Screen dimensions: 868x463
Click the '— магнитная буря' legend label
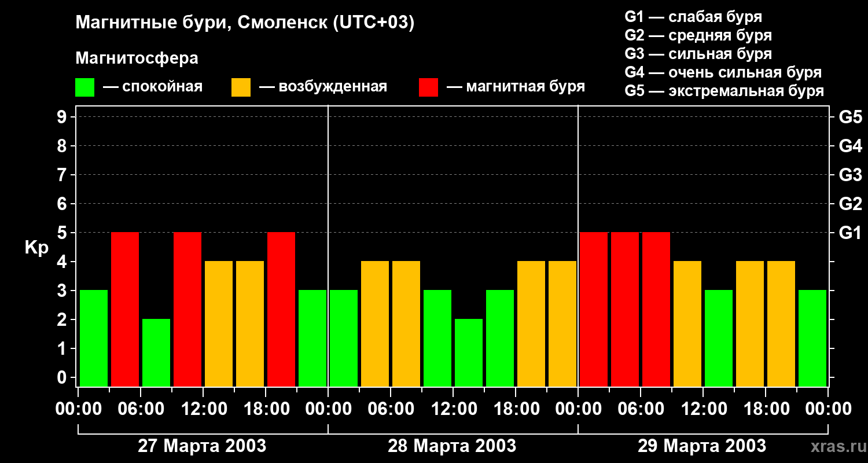pyautogui.click(x=516, y=87)
